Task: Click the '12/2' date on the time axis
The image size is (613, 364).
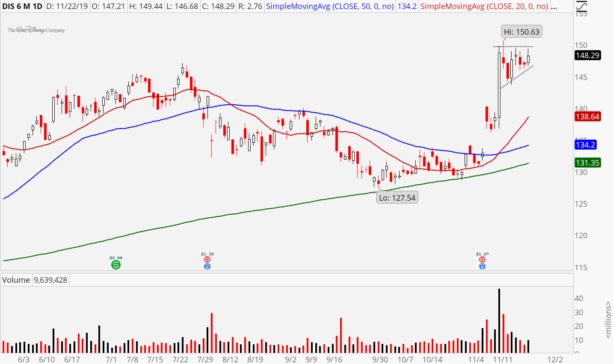Action: point(555,359)
